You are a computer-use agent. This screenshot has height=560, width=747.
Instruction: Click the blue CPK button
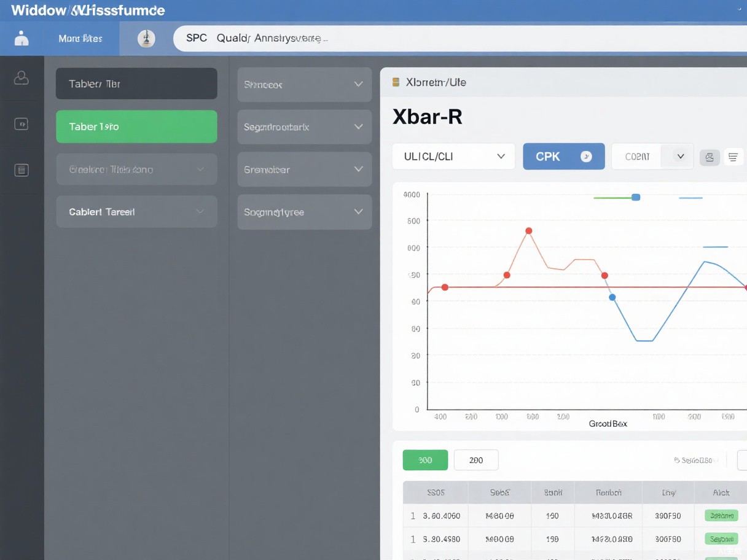coord(564,157)
